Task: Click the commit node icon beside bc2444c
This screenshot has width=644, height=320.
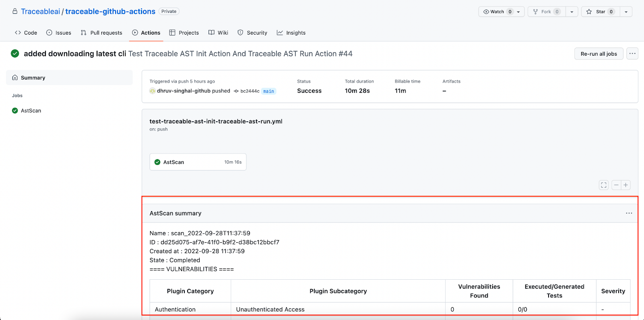Action: click(236, 91)
